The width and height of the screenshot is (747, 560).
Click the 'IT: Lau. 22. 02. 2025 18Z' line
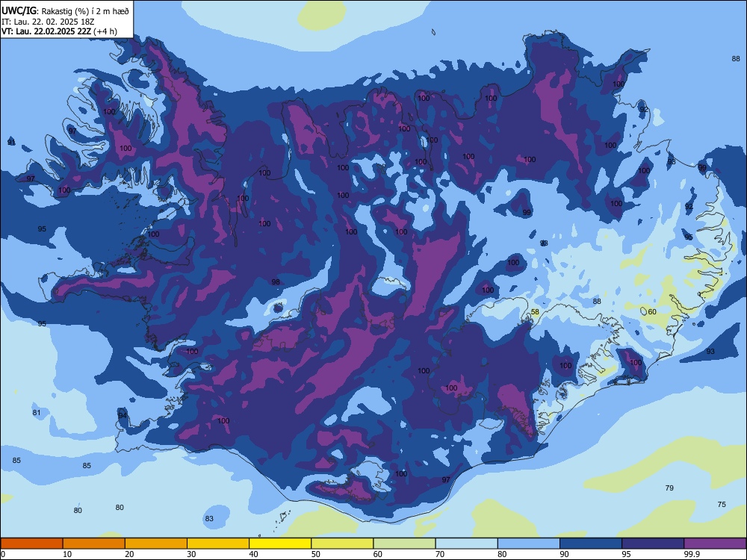click(x=48, y=22)
